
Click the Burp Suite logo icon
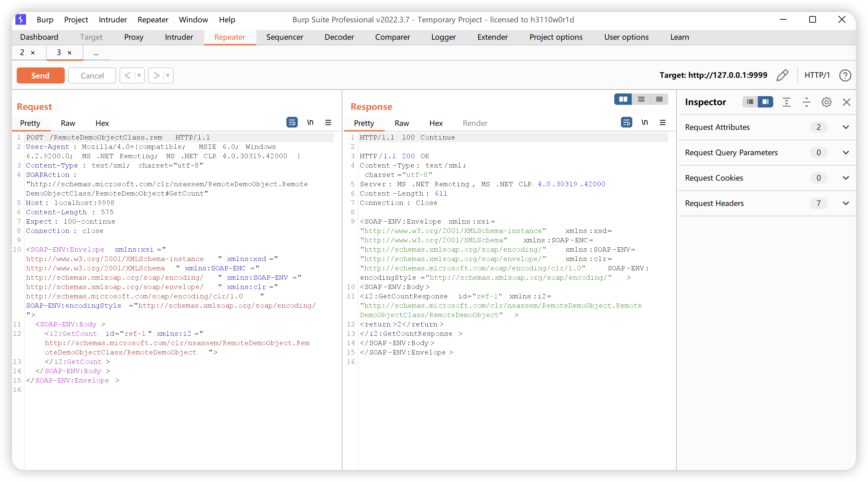(21, 20)
